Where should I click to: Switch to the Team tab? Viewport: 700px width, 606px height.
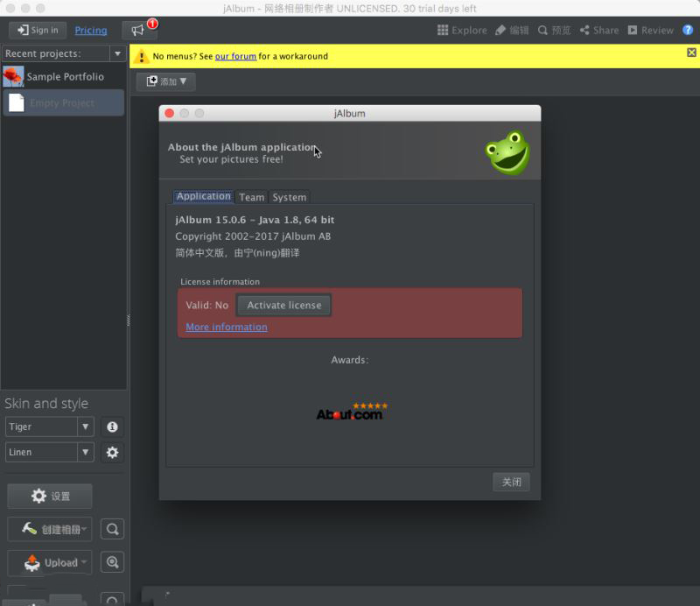point(251,197)
